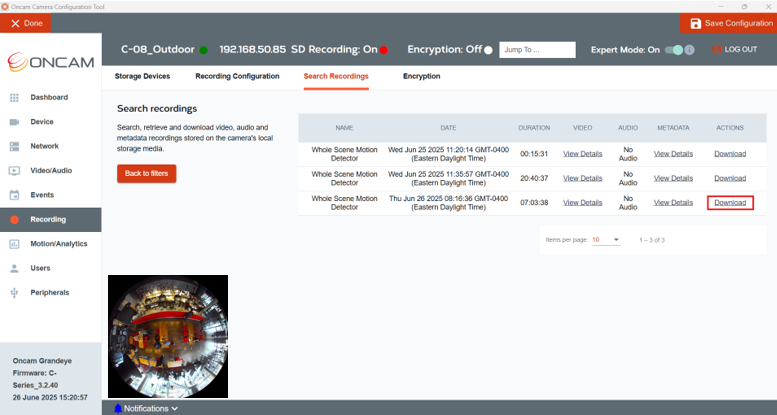Open the Network menu item
777x415 pixels.
tap(45, 146)
